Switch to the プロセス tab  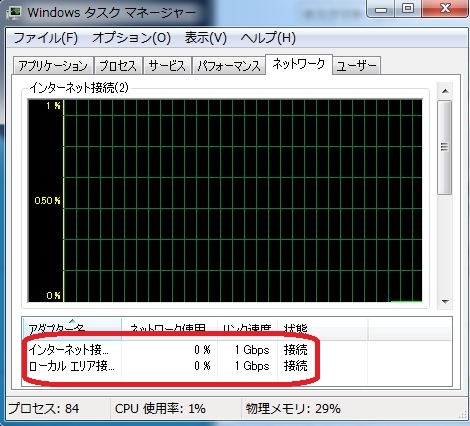118,65
